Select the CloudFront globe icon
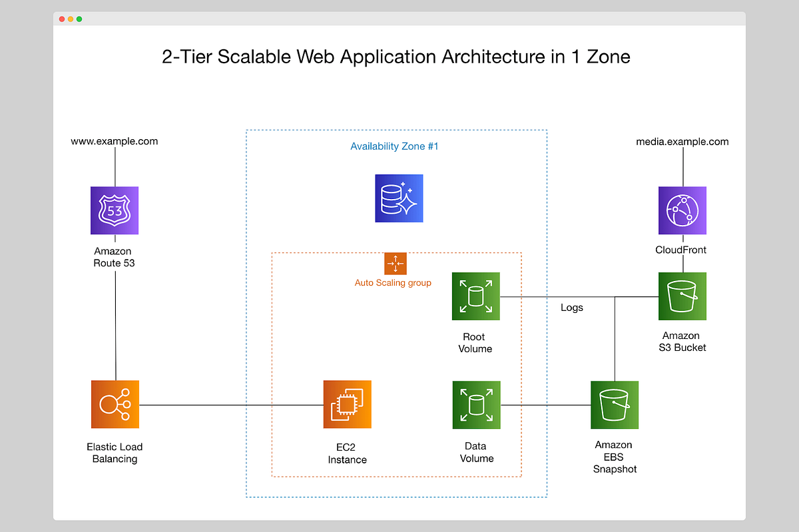The width and height of the screenshot is (799, 532). 682,210
